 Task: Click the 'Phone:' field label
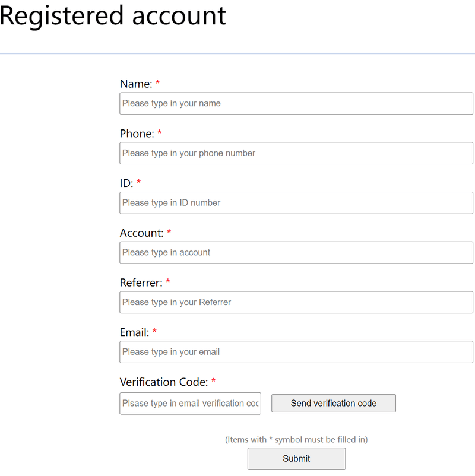pos(137,134)
